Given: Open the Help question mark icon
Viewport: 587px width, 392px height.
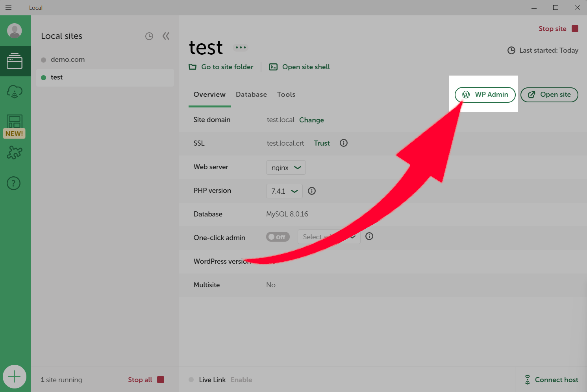Looking at the screenshot, I should 14,183.
